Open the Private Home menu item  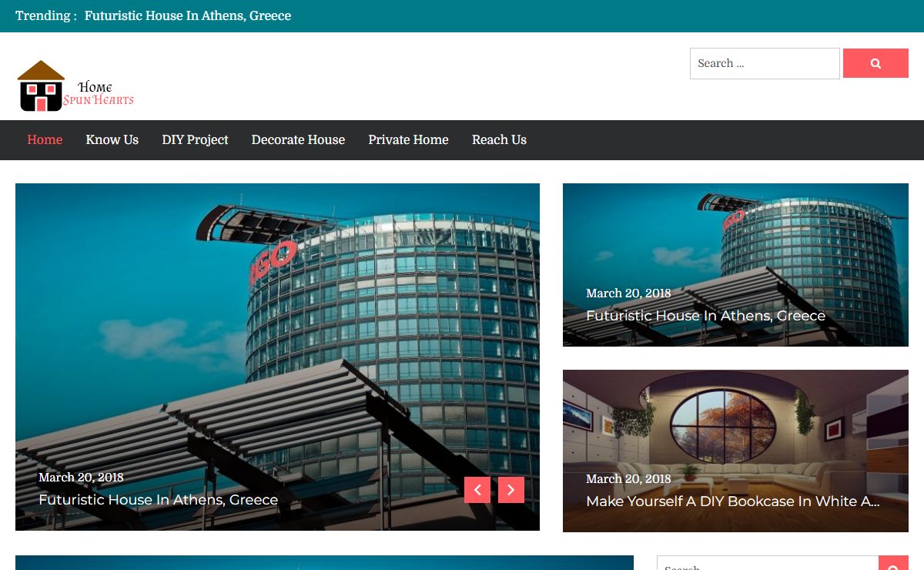pos(408,139)
